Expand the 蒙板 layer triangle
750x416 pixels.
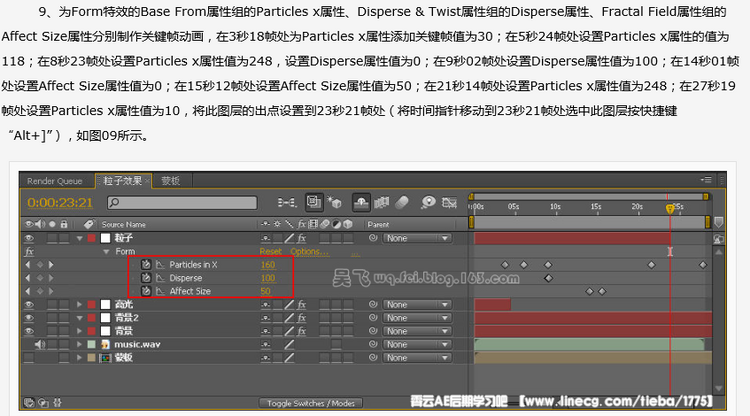click(79, 357)
